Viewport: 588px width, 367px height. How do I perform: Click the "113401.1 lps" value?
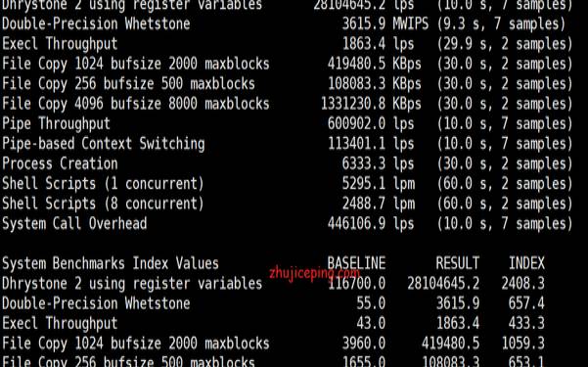tap(371, 144)
